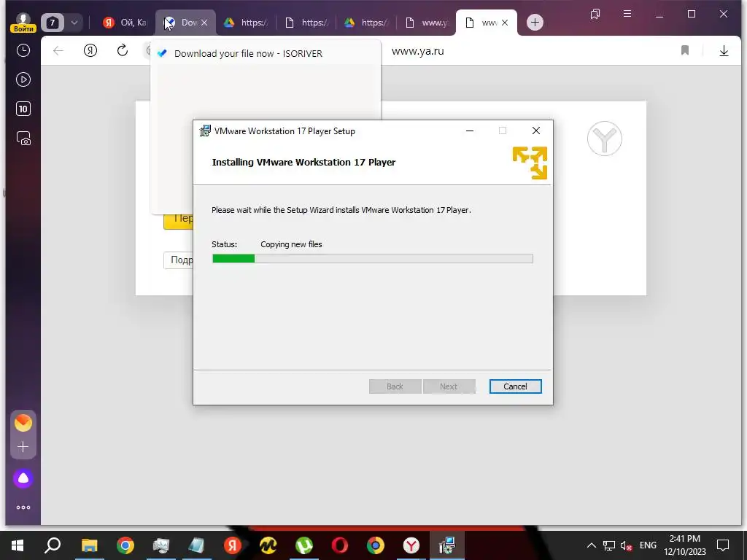Click the sidebar icon labeled 10
The height and width of the screenshot is (560, 747).
tap(23, 109)
